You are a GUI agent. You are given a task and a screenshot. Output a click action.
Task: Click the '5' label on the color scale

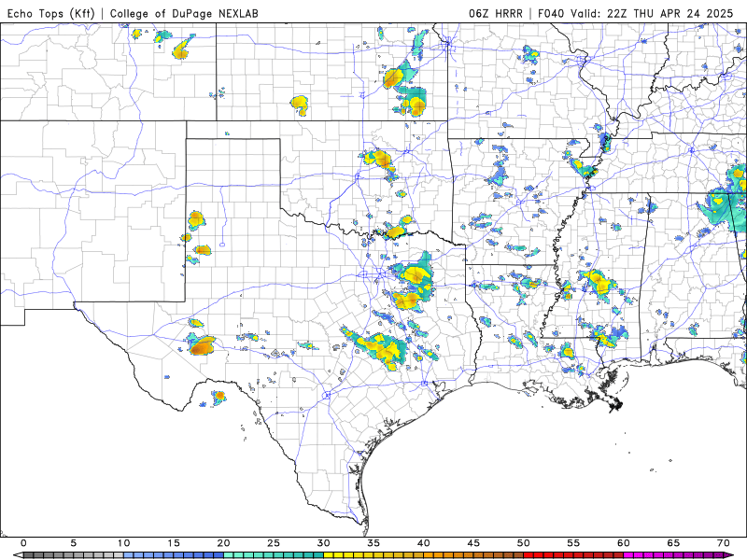point(74,542)
